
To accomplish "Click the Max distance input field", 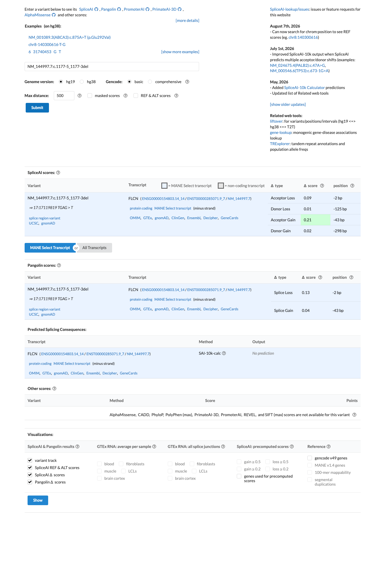I will [x=64, y=96].
